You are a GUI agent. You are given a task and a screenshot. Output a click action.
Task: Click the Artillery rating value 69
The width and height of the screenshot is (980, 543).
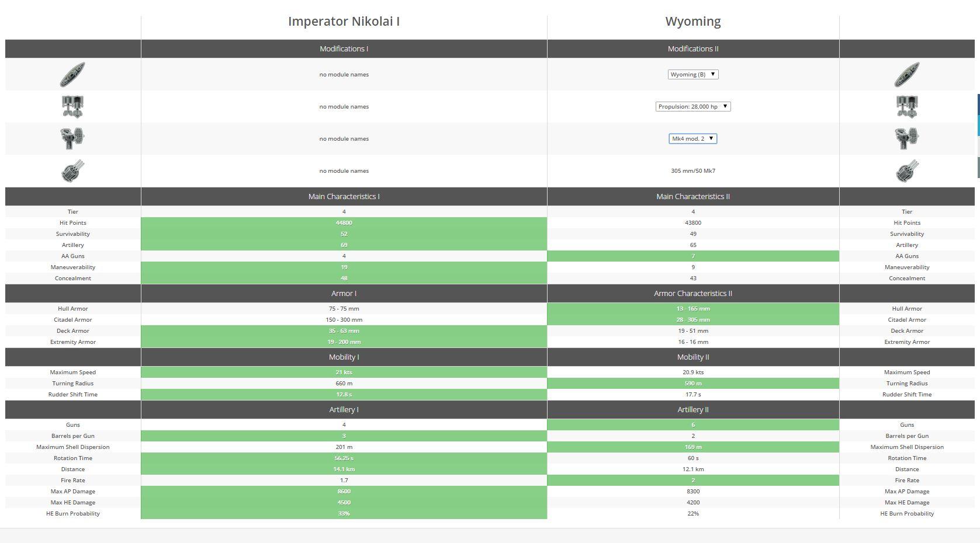344,245
